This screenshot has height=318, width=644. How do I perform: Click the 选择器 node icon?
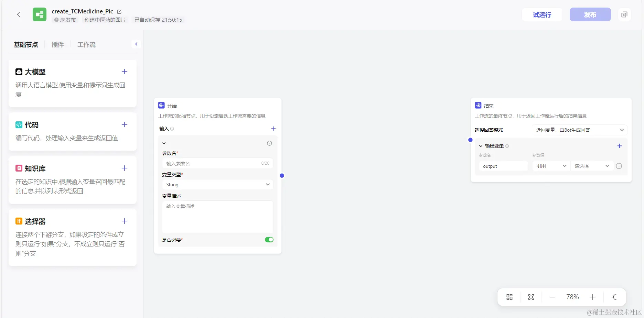(19, 221)
